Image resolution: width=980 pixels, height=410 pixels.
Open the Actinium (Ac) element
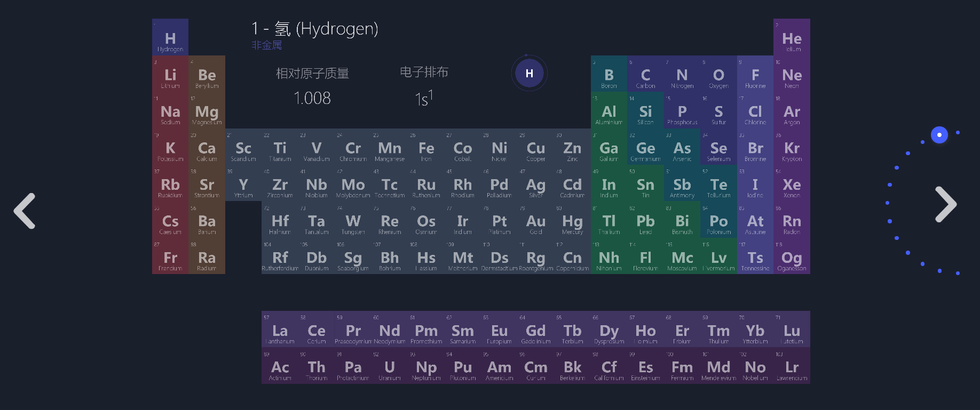click(280, 366)
